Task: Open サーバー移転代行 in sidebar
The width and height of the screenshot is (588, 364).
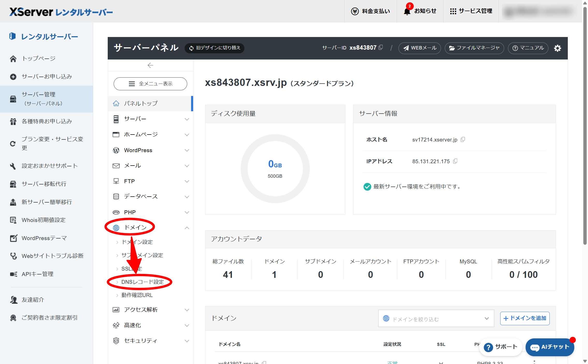Action: [x=47, y=184]
